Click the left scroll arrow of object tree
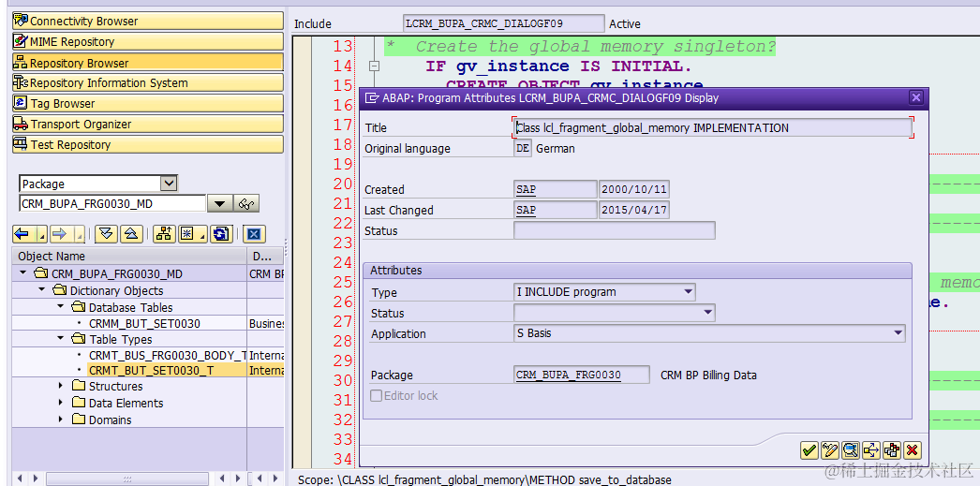Image resolution: width=980 pixels, height=486 pixels. pos(19,479)
